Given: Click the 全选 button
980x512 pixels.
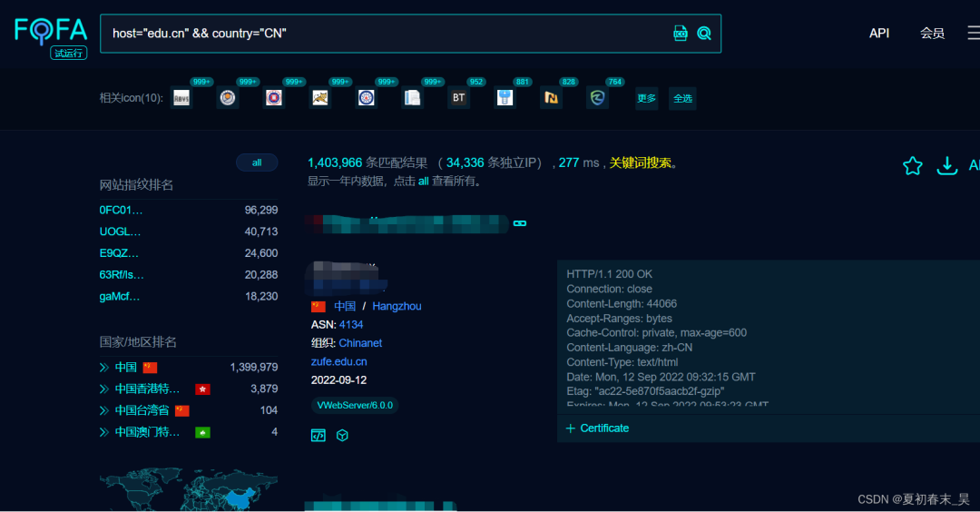Looking at the screenshot, I should click(682, 98).
